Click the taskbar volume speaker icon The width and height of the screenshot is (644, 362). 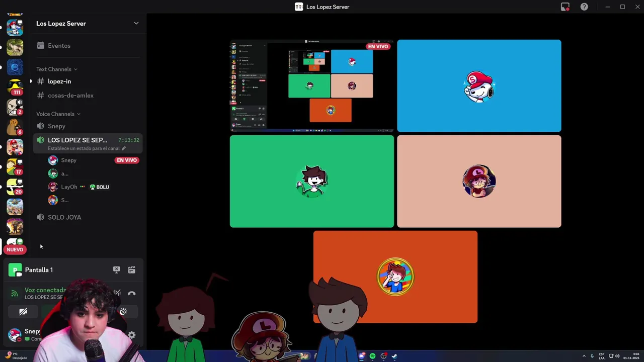coord(617,356)
